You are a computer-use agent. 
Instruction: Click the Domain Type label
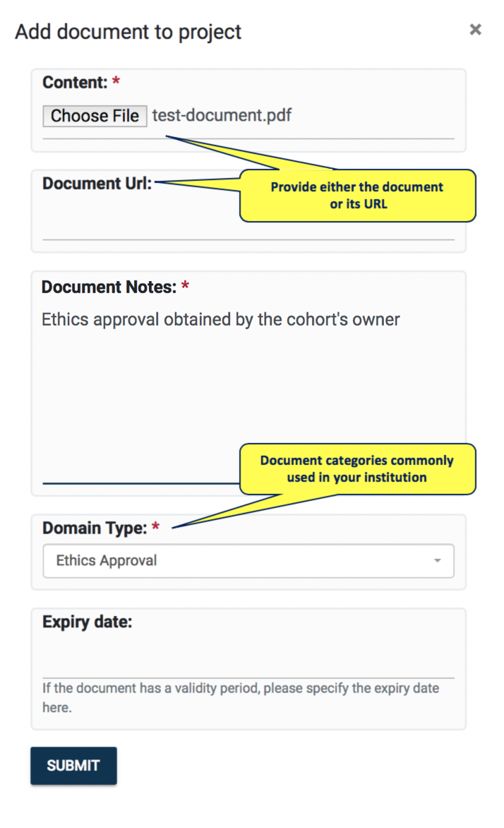point(94,528)
